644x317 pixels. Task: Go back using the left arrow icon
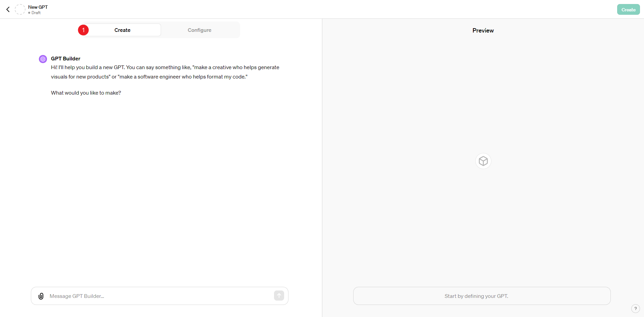[x=8, y=9]
